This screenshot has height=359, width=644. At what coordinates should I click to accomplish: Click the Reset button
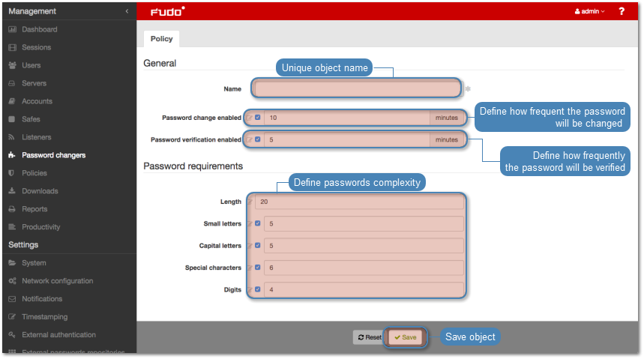pos(370,337)
